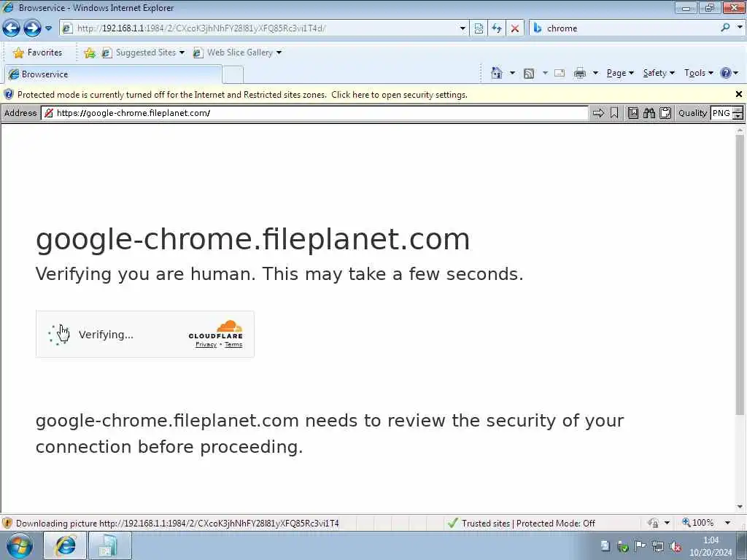Open the Tools menu

698,74
